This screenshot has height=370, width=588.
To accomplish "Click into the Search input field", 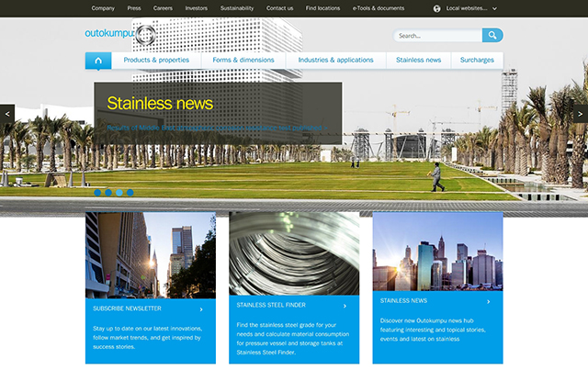I will [439, 36].
